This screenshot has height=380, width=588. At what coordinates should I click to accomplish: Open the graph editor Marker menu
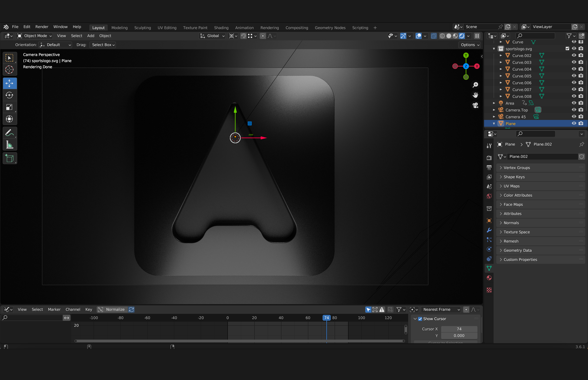point(54,309)
